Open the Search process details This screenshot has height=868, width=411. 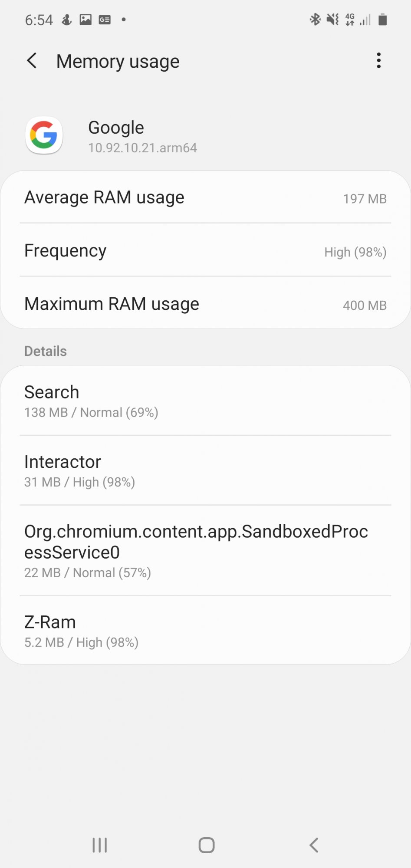coord(205,401)
